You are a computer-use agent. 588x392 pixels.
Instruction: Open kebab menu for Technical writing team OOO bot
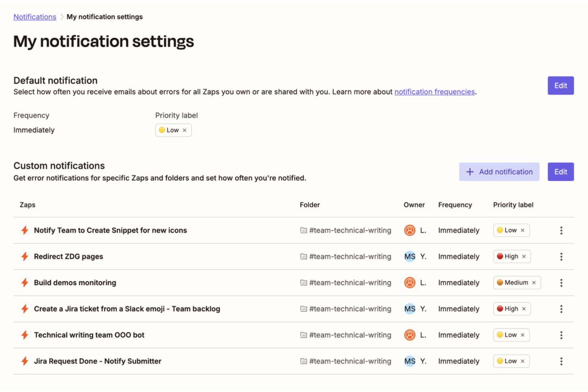pyautogui.click(x=561, y=335)
